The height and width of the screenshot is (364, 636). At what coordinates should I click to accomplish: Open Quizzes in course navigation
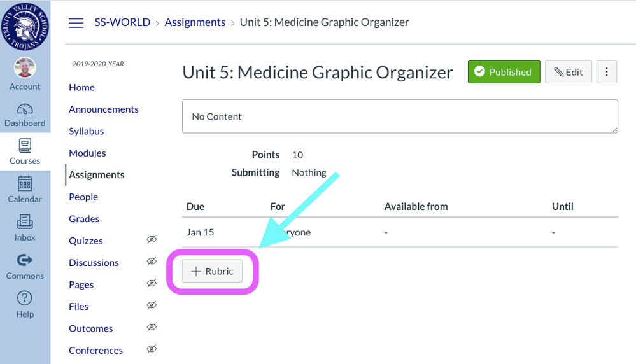point(85,241)
